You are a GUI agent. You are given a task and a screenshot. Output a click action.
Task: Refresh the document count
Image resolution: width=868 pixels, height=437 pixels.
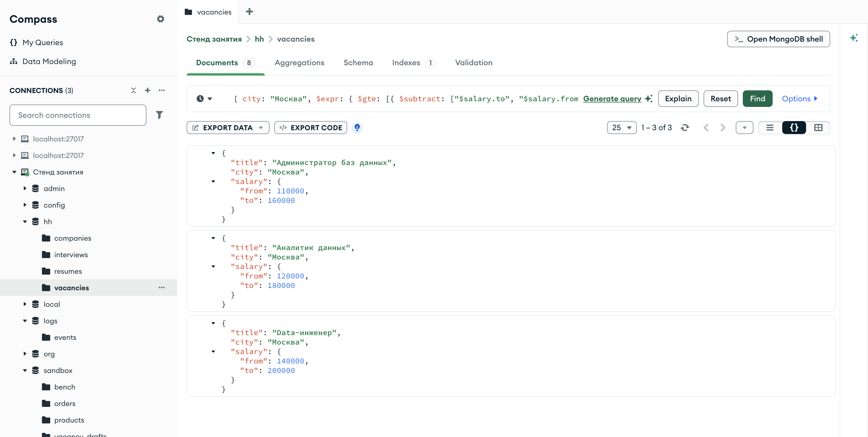point(685,128)
